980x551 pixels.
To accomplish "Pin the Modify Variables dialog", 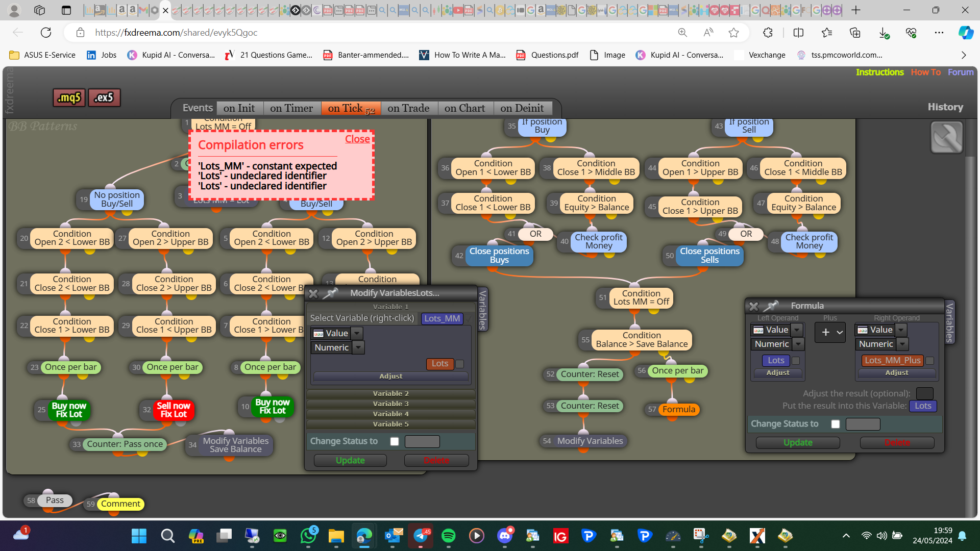I will point(331,293).
